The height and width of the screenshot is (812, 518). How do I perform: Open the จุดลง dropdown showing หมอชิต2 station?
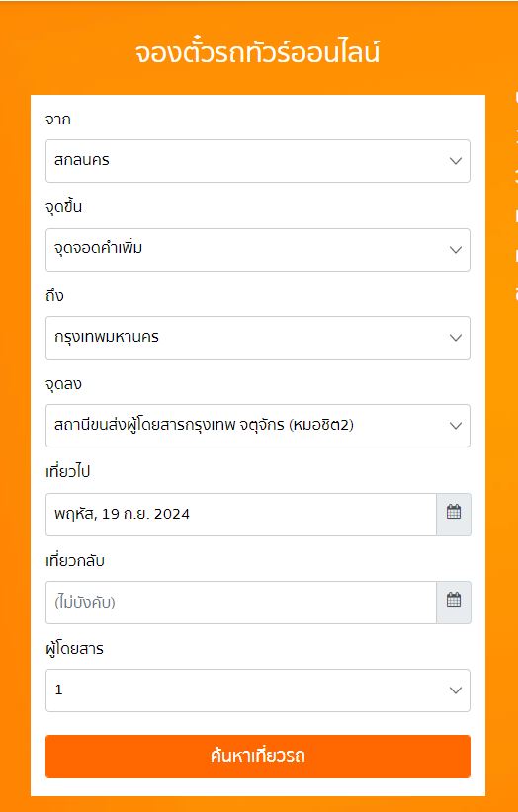(258, 426)
